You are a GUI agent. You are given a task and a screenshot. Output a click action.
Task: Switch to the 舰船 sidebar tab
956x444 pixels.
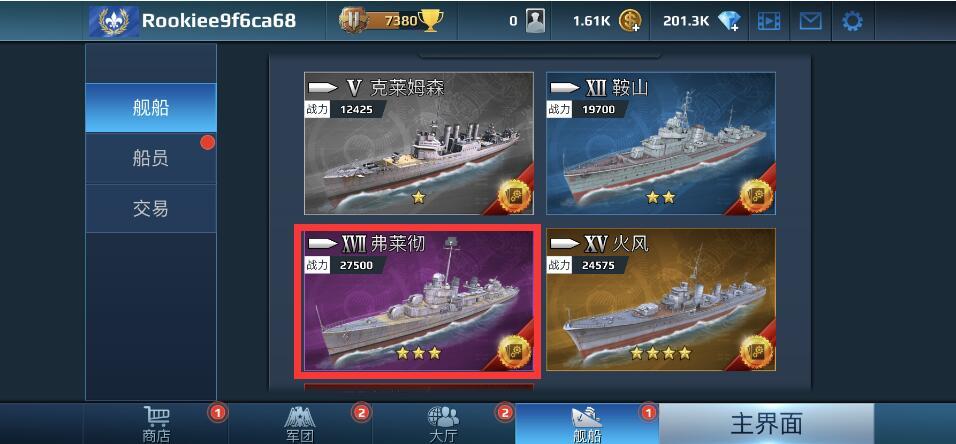151,108
